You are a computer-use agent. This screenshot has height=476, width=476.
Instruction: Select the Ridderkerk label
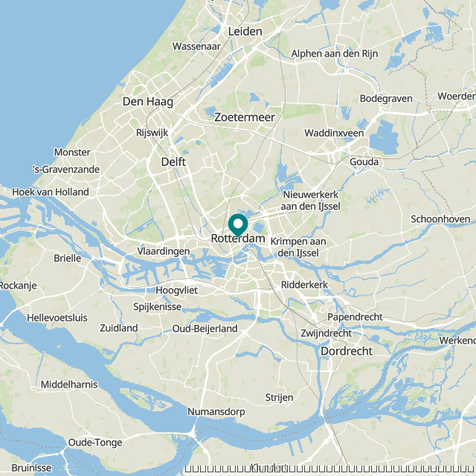[304, 285]
